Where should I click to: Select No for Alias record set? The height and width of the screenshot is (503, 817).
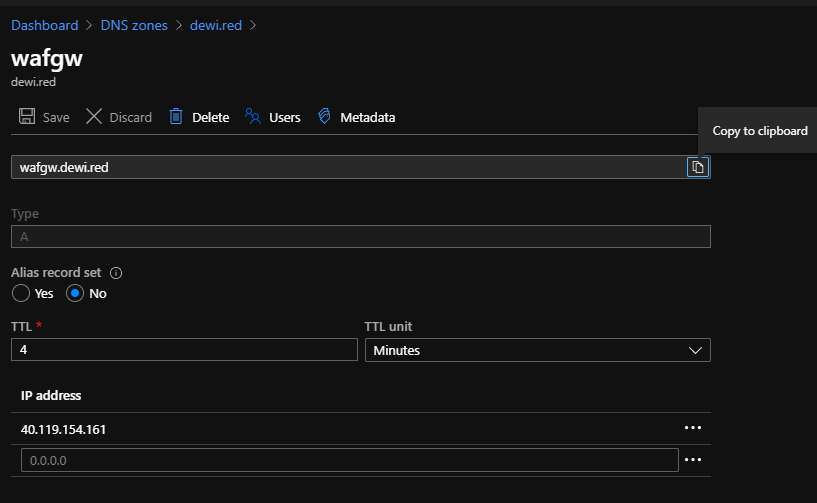click(75, 294)
